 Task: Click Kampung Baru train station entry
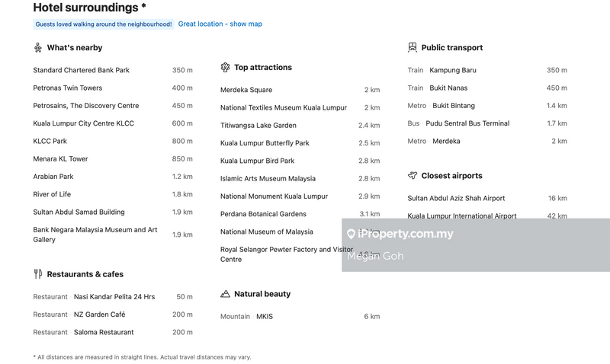pos(453,70)
